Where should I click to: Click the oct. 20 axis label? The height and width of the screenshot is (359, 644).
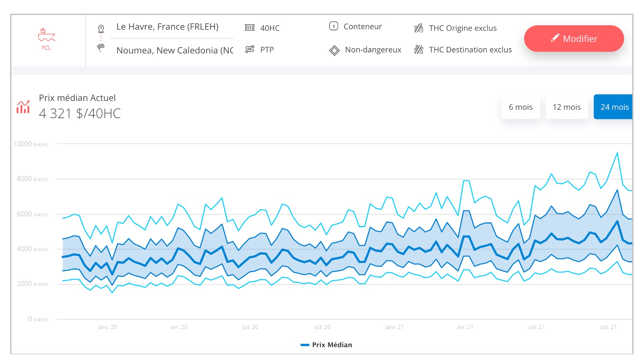(x=322, y=327)
